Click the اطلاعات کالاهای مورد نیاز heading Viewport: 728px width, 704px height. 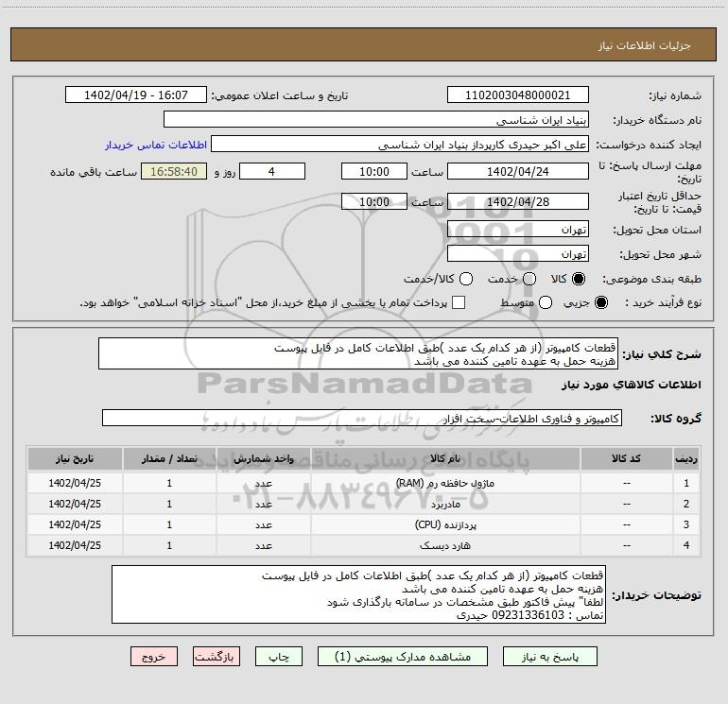[x=631, y=385]
